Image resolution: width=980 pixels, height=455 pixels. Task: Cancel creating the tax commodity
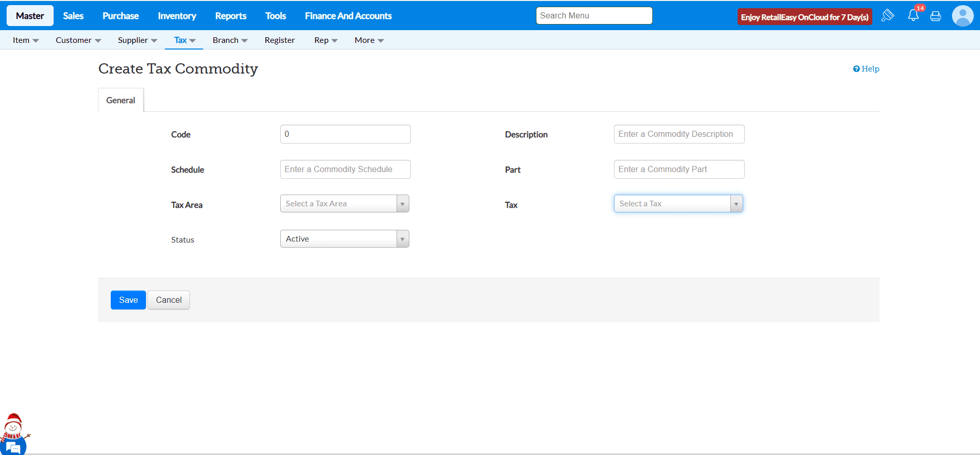coord(168,300)
